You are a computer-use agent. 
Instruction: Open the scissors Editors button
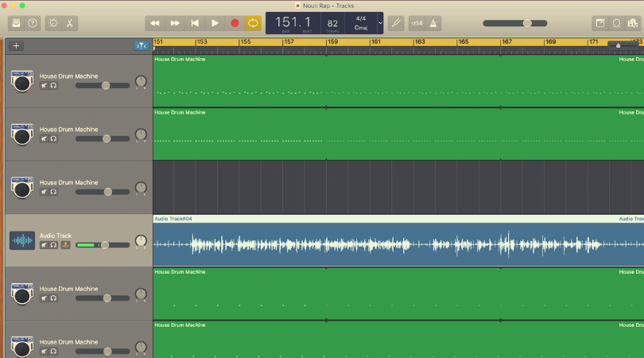click(x=71, y=24)
